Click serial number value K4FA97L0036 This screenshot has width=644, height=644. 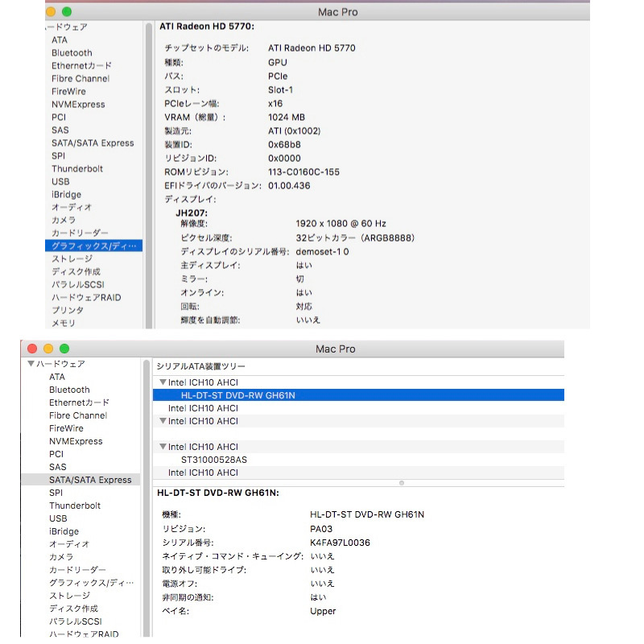pyautogui.click(x=340, y=543)
